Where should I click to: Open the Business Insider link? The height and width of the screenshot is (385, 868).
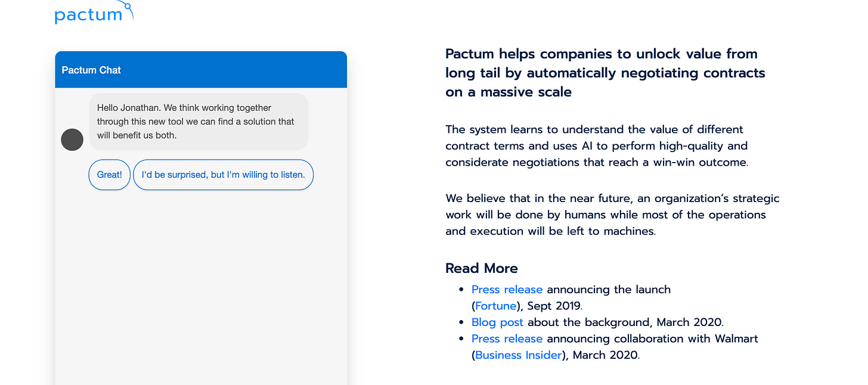click(x=518, y=355)
